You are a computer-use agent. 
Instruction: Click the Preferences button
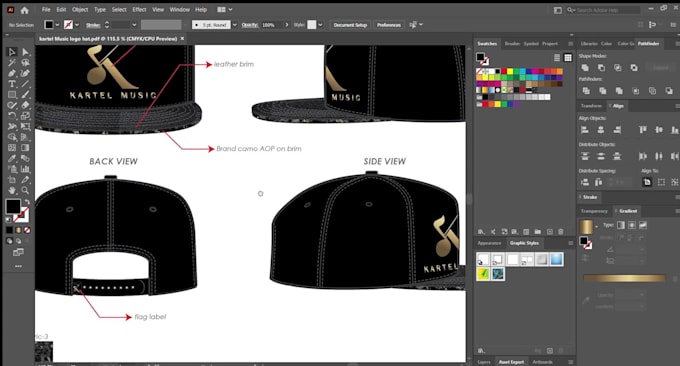click(x=389, y=25)
